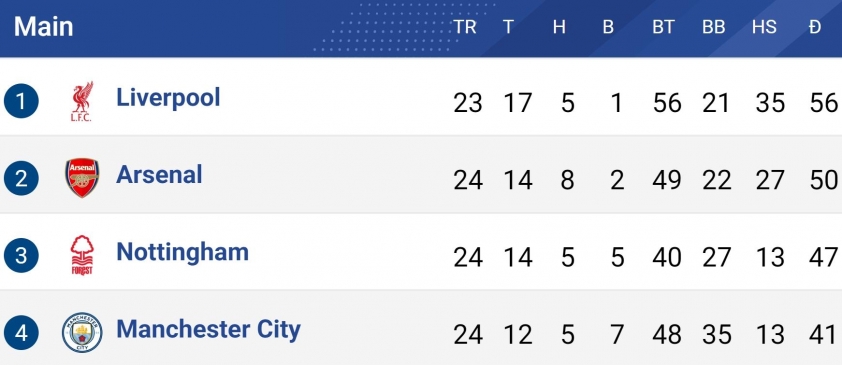This screenshot has height=365, width=842.
Task: Click the Nottingham Forest tree crest
Action: point(82,255)
